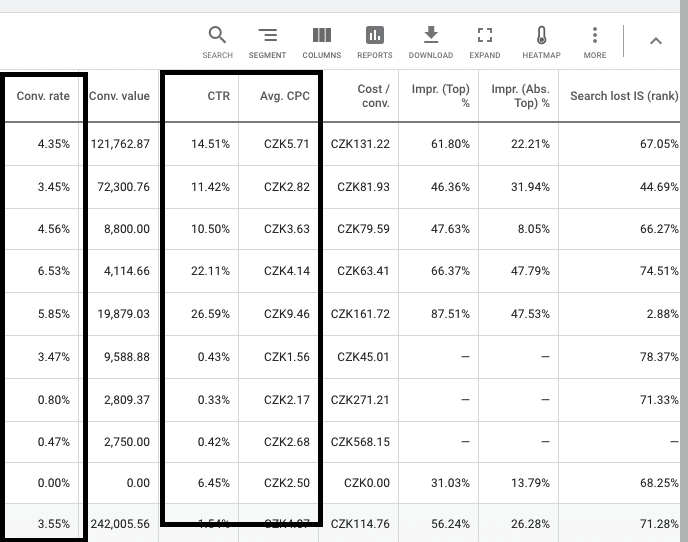Select the 74.51% search lost IS cell
Screen dimensions: 688x542
coord(659,271)
